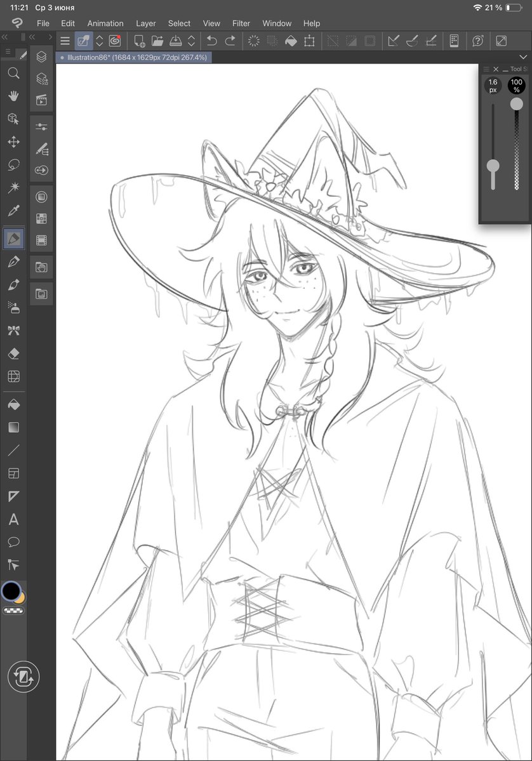This screenshot has width=532, height=761.
Task: Click the Clear selection burst icon
Action: tap(254, 41)
